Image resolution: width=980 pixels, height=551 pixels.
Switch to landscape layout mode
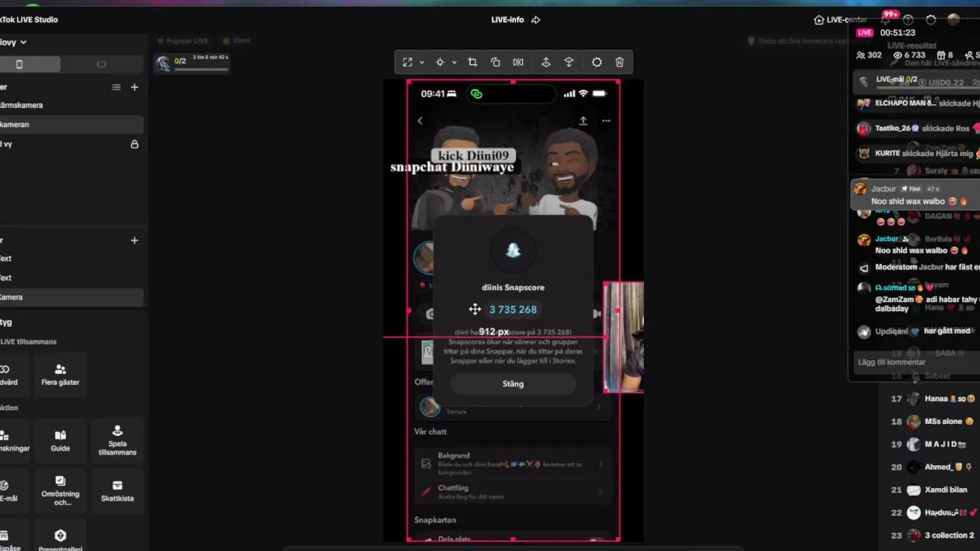[101, 64]
